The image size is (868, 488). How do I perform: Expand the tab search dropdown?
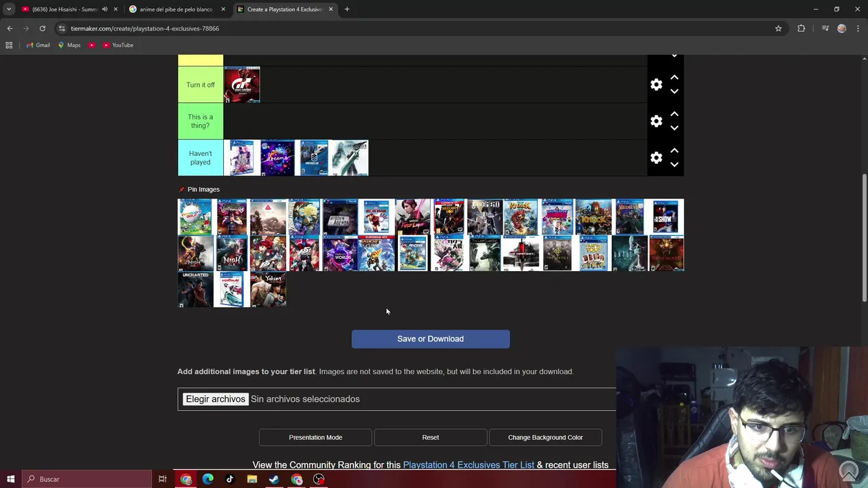9,9
